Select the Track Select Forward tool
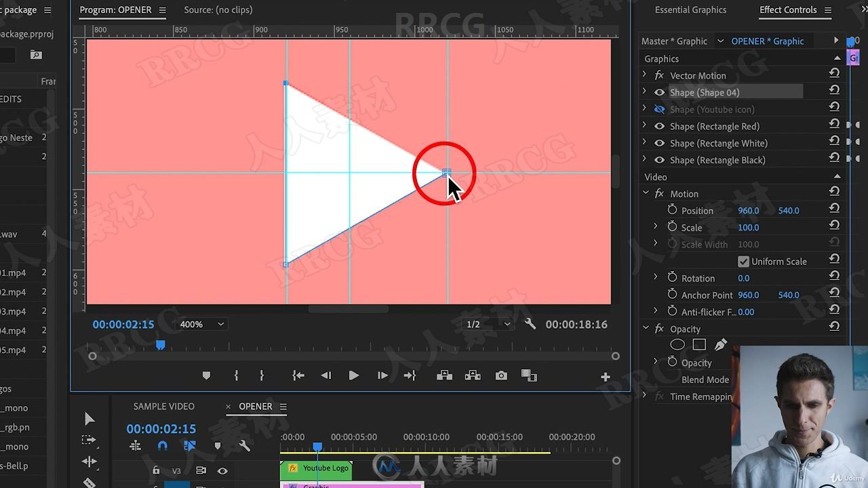The height and width of the screenshot is (488, 868). (89, 440)
